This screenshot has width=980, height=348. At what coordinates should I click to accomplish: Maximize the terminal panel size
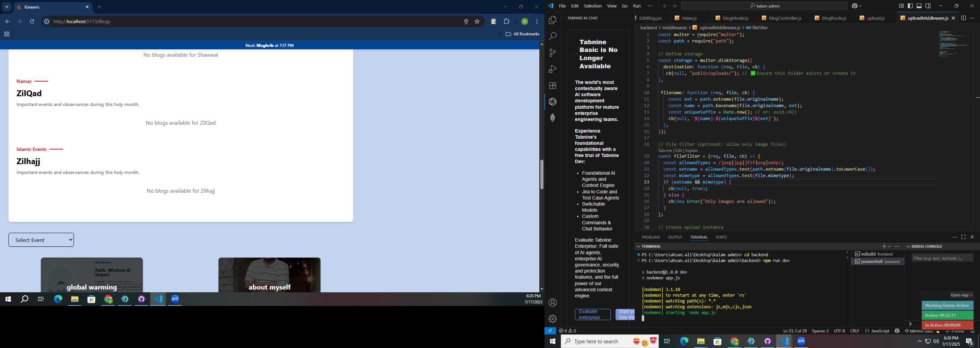[x=963, y=237]
